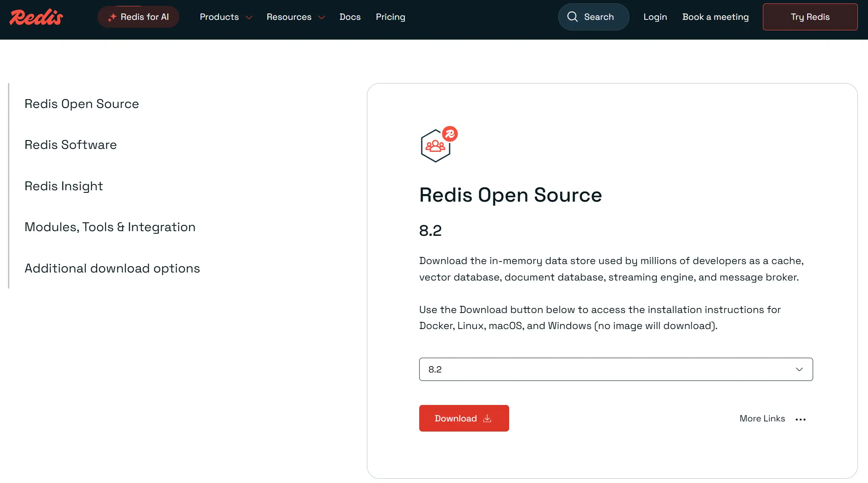Select Redis Software in sidebar
Screen dimensions: 868x483
click(x=71, y=145)
